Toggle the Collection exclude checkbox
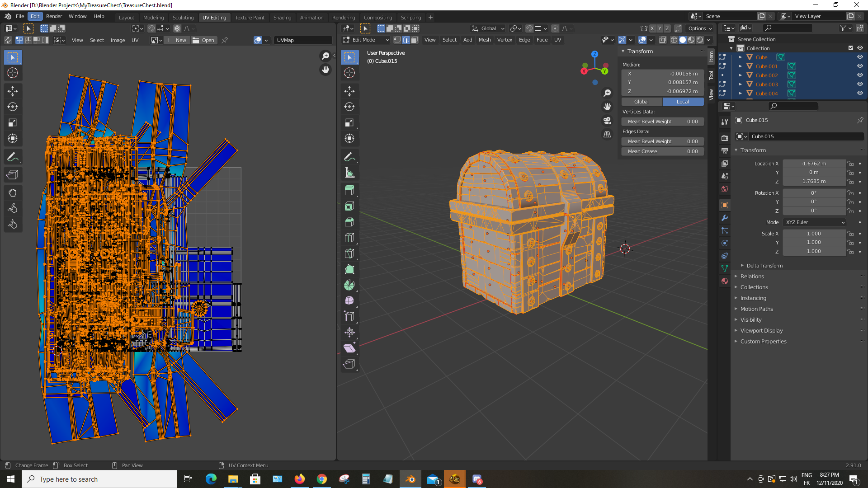This screenshot has height=488, width=868. tap(850, 48)
